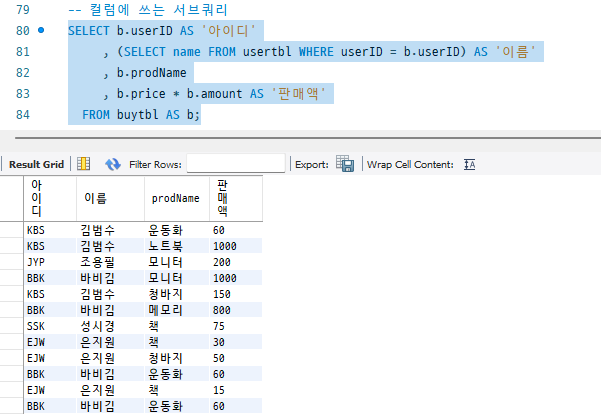Click the row header of the JYP row
601x420 pixels.
pyautogui.click(x=11, y=262)
